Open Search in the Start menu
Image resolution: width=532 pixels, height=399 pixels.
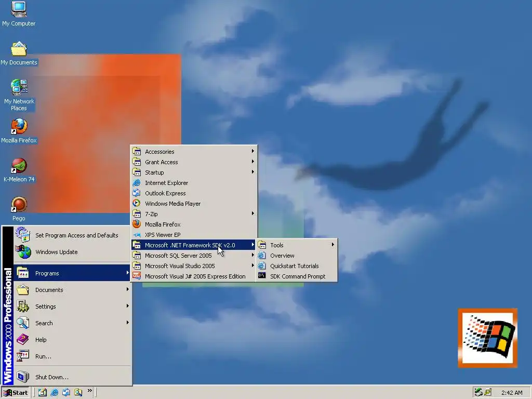(x=72, y=323)
